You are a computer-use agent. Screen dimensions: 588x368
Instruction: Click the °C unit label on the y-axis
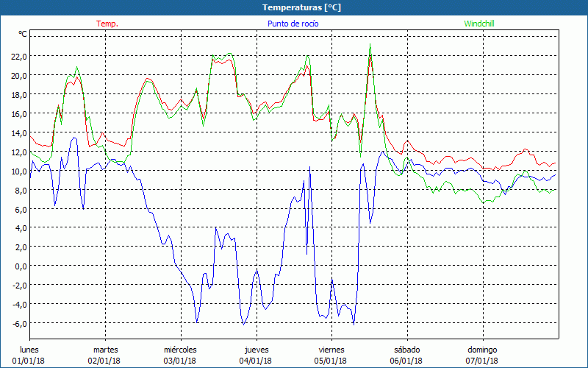point(23,34)
